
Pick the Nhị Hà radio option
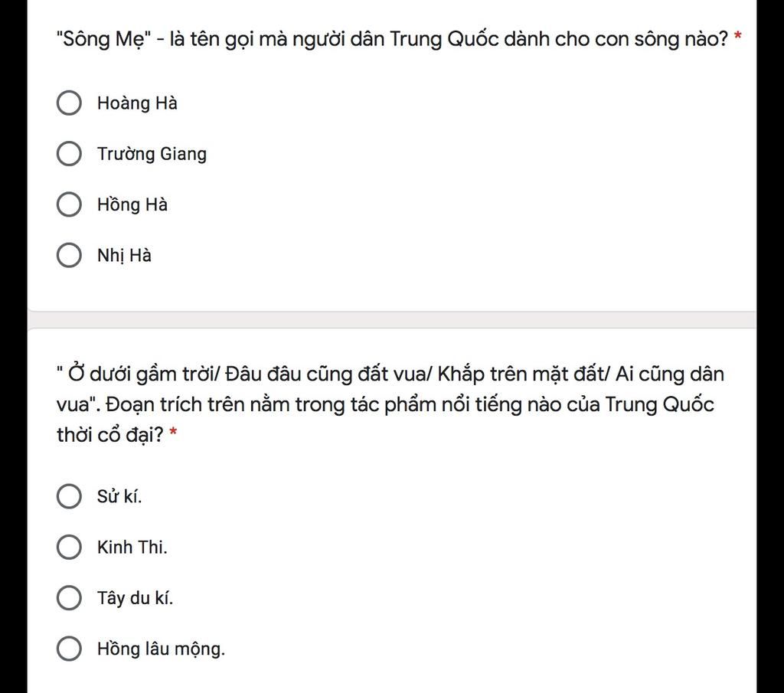click(69, 256)
